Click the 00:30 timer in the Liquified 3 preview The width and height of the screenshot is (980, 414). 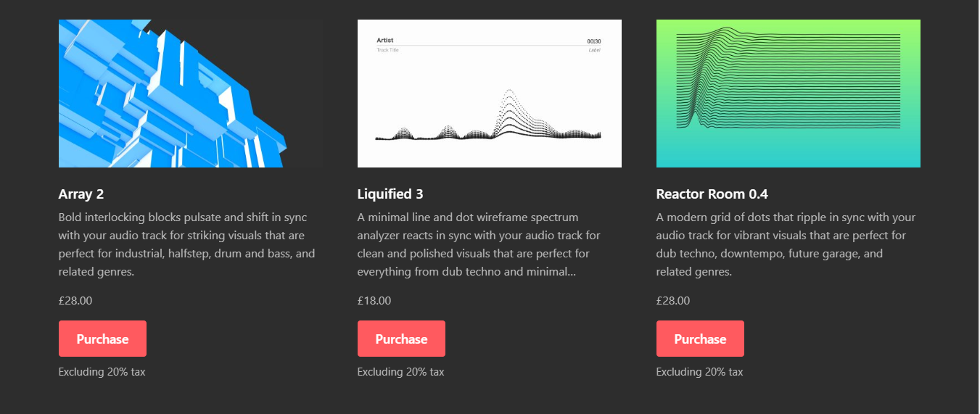pyautogui.click(x=594, y=41)
